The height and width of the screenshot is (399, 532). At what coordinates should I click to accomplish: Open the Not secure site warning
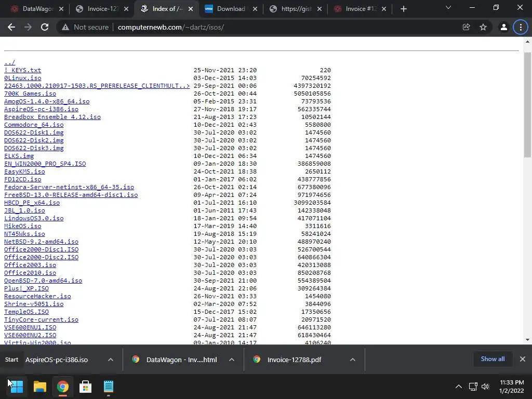pos(85,27)
